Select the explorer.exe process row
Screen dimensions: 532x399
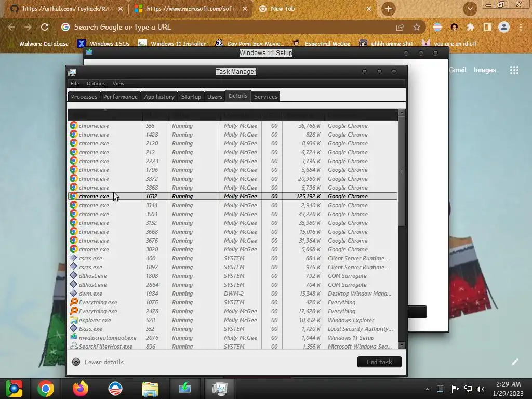[233, 320]
